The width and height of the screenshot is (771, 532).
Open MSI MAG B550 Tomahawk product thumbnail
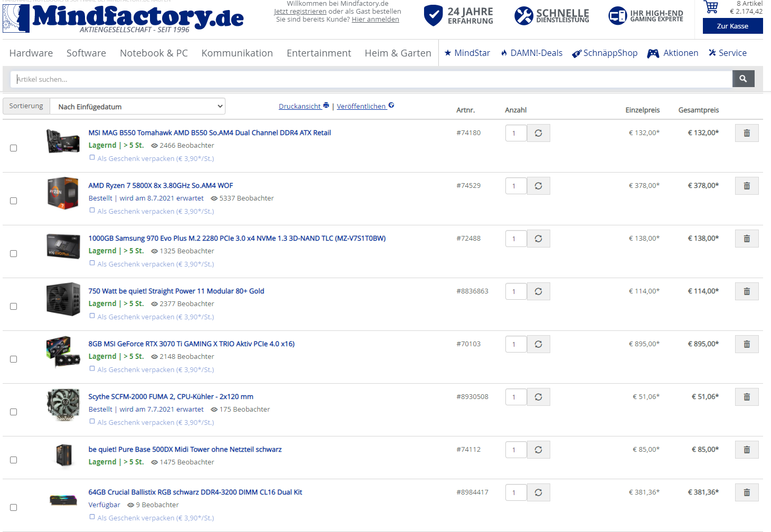point(63,141)
